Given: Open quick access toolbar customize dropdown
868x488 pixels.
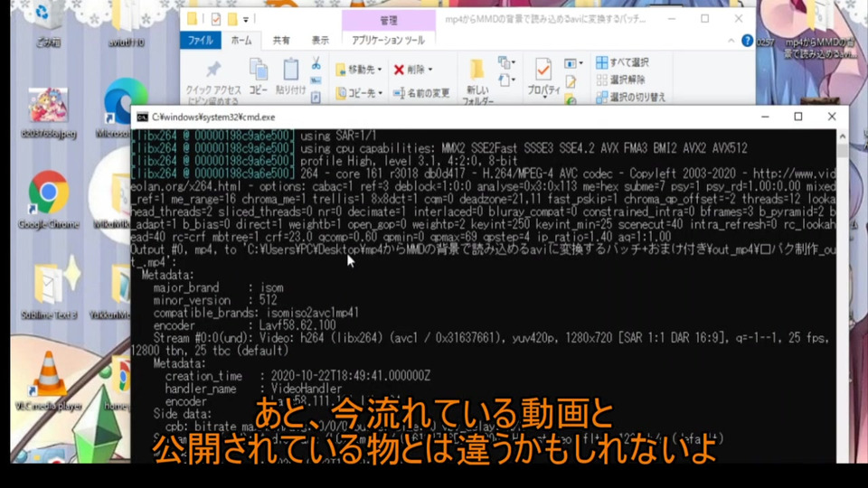Looking at the screenshot, I should (246, 19).
